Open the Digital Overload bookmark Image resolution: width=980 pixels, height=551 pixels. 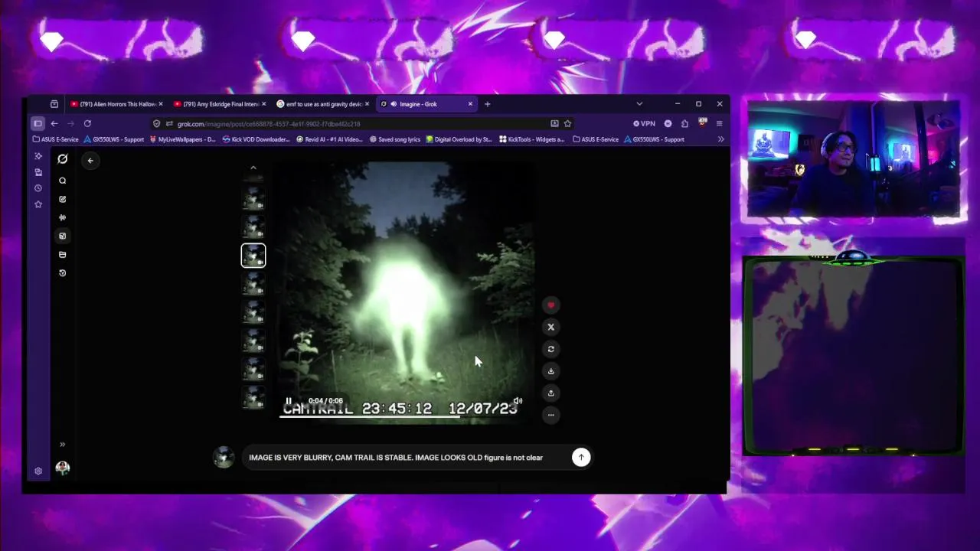click(x=459, y=139)
